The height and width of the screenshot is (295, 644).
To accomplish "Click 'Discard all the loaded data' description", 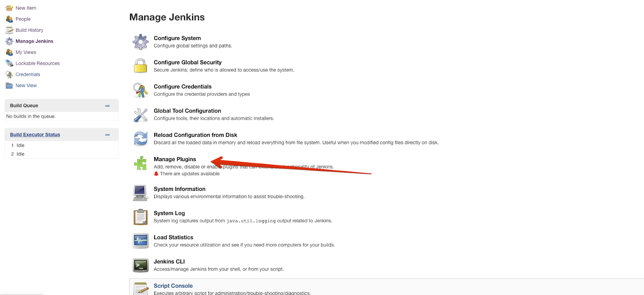I will pyautogui.click(x=296, y=143).
